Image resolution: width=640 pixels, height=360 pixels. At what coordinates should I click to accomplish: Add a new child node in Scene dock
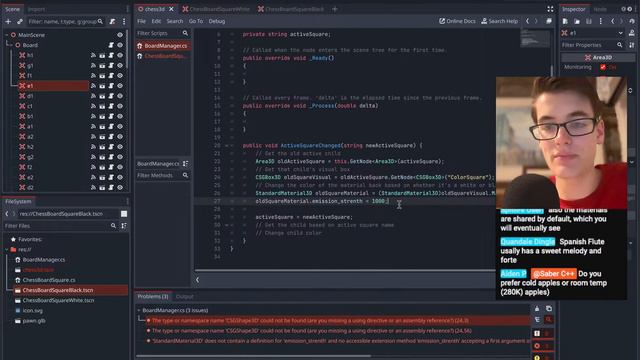(8, 21)
